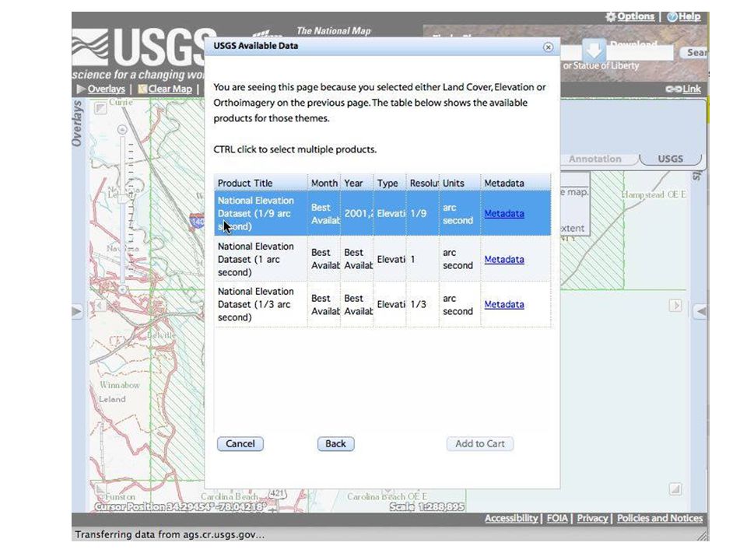Click the Add to Cart button
The height and width of the screenshot is (560, 747).
click(480, 444)
